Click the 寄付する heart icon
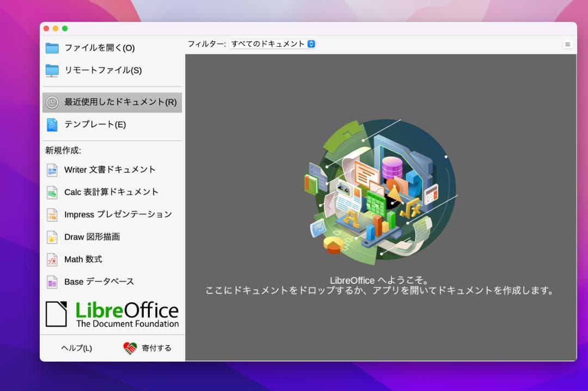Screen dimensions: 588x391 pos(129,347)
